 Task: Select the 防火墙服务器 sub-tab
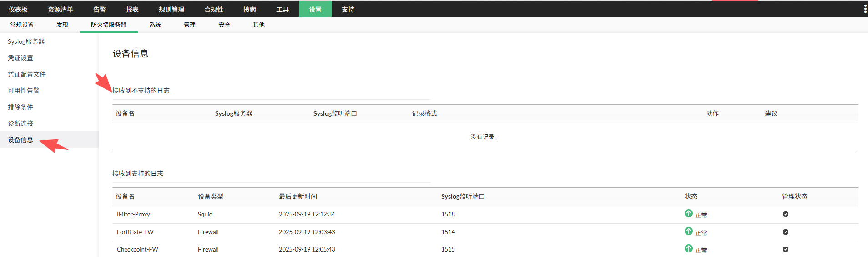pyautogui.click(x=108, y=25)
